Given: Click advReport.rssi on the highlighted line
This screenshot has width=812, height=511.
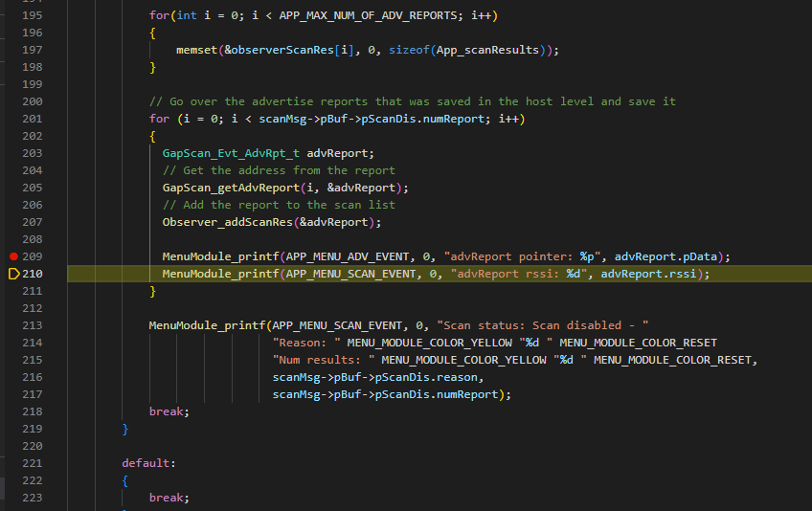Looking at the screenshot, I should (x=648, y=274).
